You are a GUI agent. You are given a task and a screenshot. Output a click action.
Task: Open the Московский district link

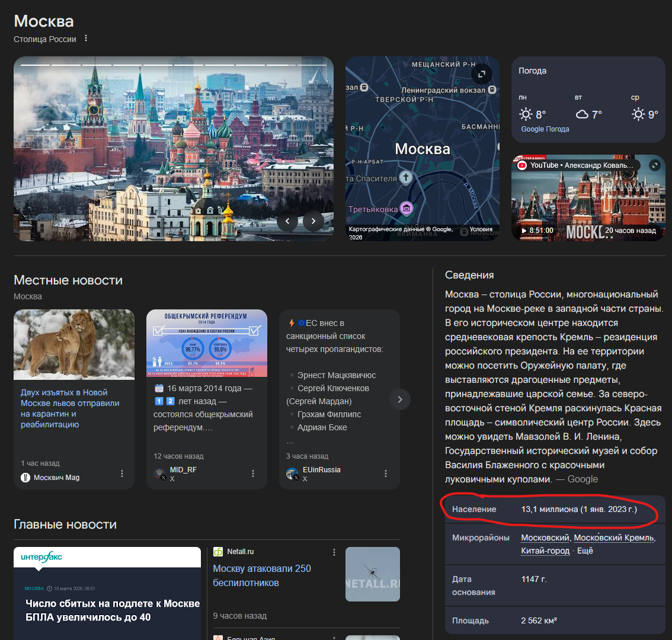[x=545, y=537]
